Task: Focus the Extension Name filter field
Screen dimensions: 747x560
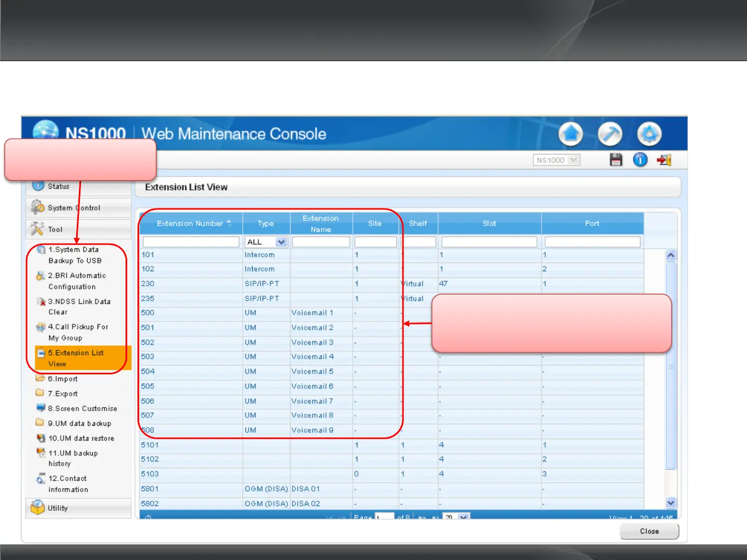Action: pos(321,242)
